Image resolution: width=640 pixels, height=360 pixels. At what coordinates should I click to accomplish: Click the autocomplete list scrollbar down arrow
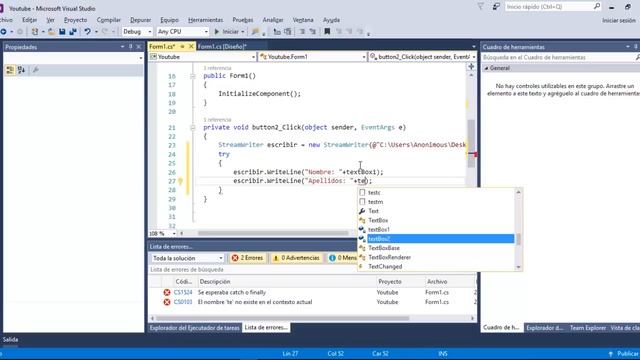pos(518,267)
